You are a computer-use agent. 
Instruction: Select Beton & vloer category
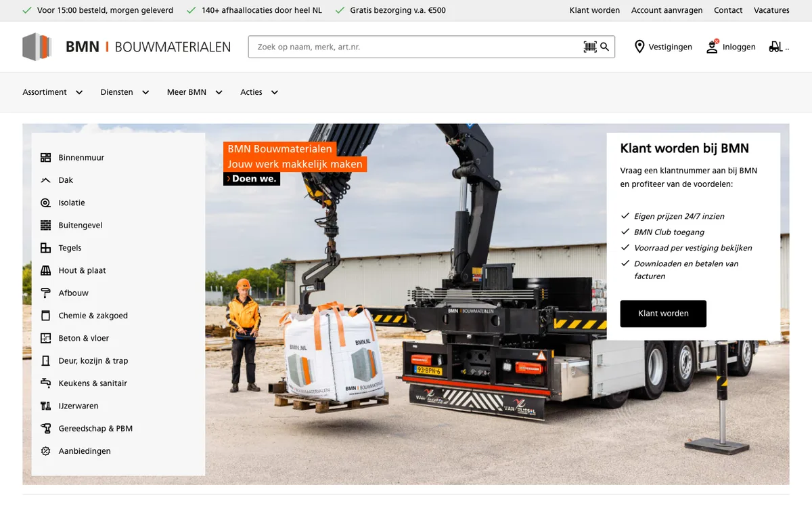pos(83,338)
